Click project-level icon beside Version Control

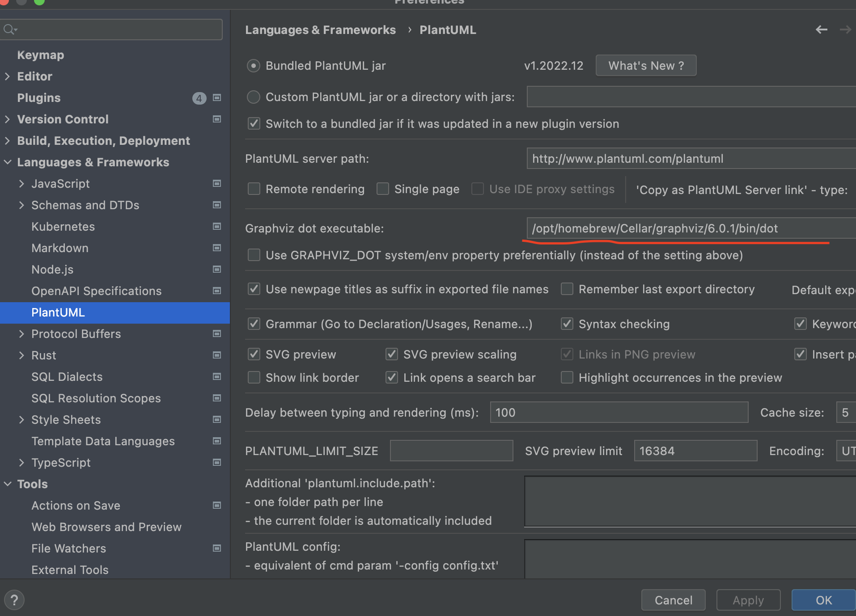click(217, 119)
